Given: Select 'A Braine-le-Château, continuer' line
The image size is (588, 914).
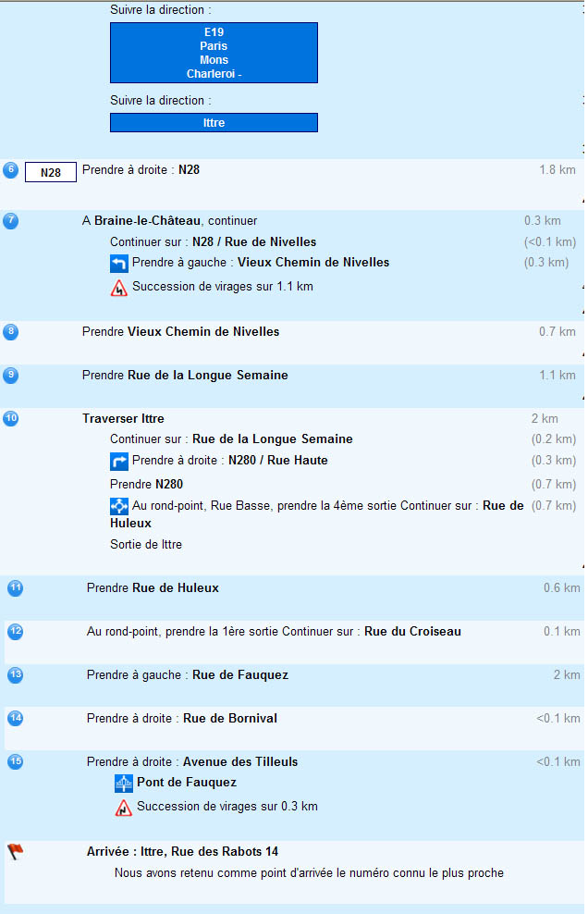Looking at the screenshot, I should tap(169, 221).
